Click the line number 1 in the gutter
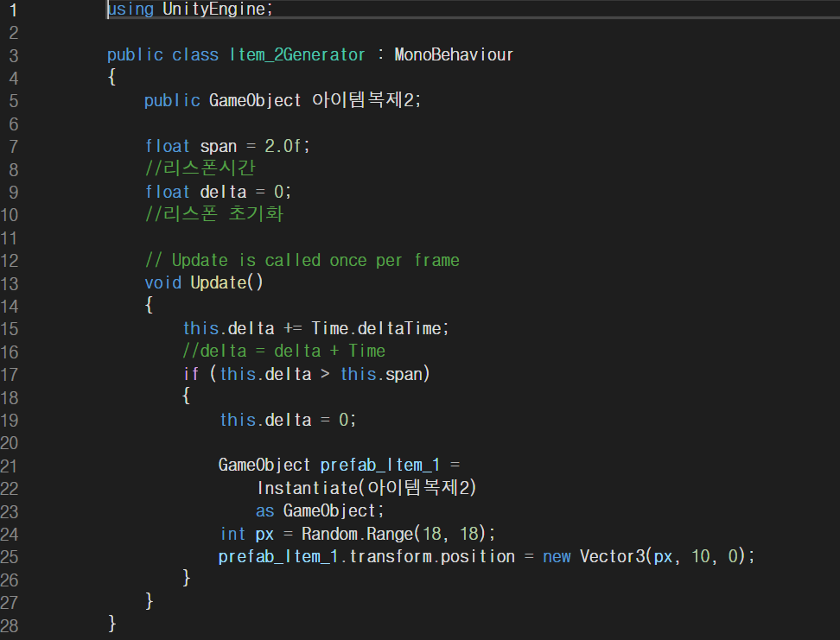The height and width of the screenshot is (640, 840). (13, 10)
